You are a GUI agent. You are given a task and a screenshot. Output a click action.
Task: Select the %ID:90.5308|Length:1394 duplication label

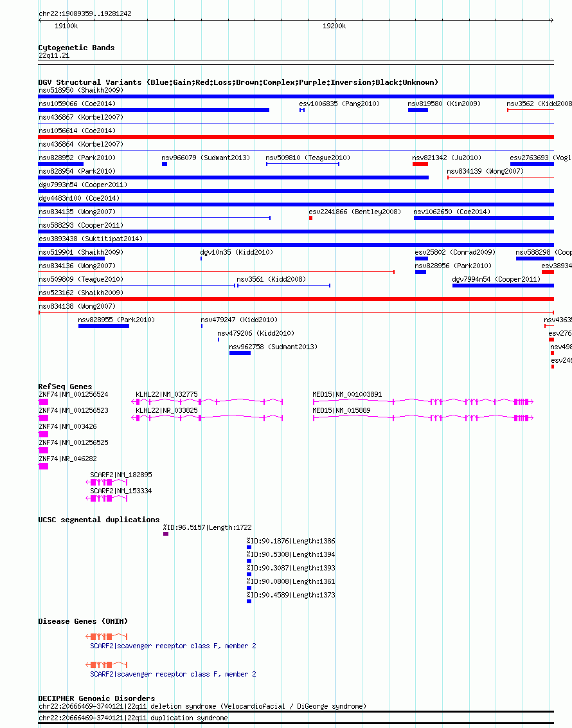[290, 554]
